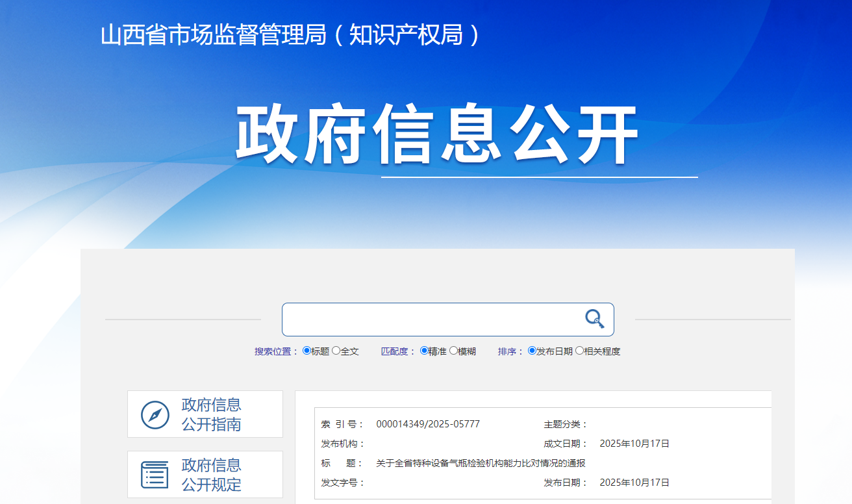Click the 成文日期 value 2025年10月17日
Viewport: 852px width, 504px height.
click(x=634, y=444)
